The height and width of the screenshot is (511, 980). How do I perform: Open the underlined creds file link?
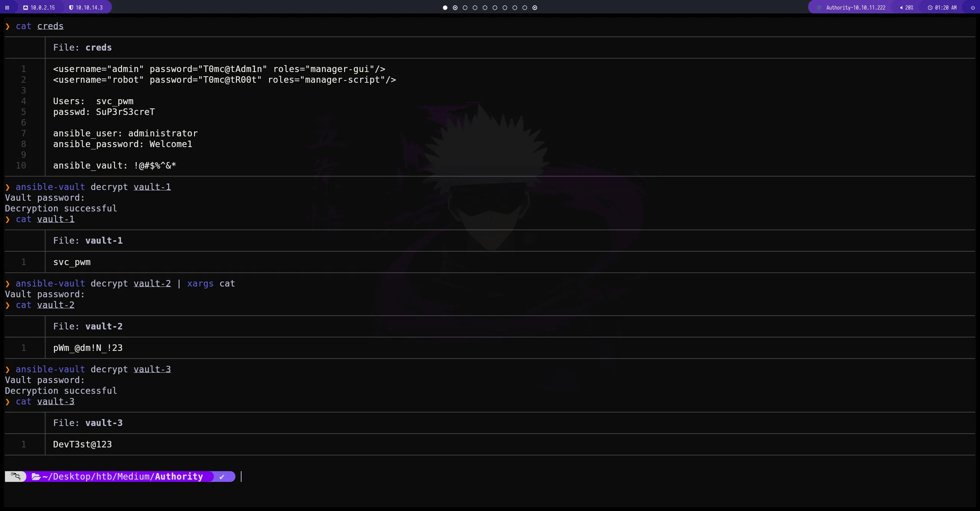tap(50, 26)
